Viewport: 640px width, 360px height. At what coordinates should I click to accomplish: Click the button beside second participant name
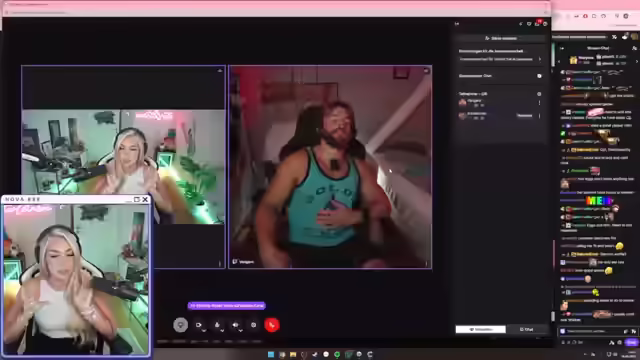524,116
